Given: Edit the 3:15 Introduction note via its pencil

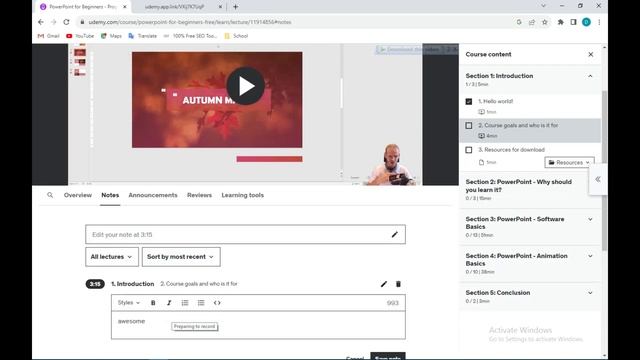Looking at the screenshot, I should coord(384,284).
